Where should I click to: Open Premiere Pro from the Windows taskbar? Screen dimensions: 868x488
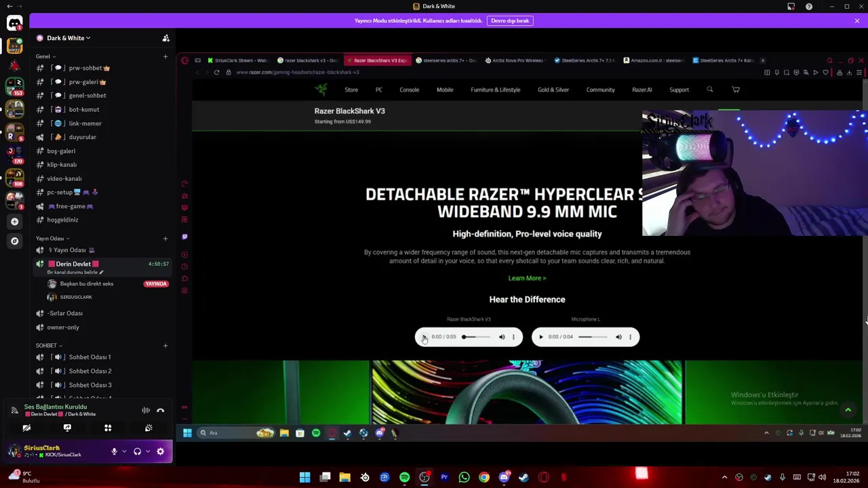click(444, 477)
